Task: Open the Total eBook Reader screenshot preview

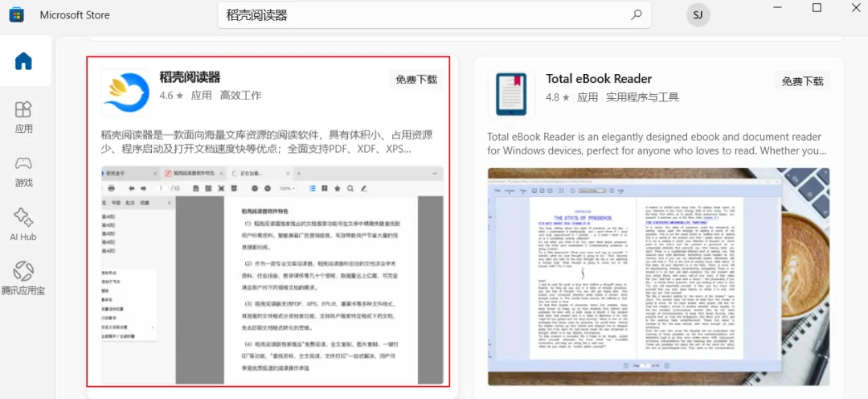Action: tap(659, 277)
